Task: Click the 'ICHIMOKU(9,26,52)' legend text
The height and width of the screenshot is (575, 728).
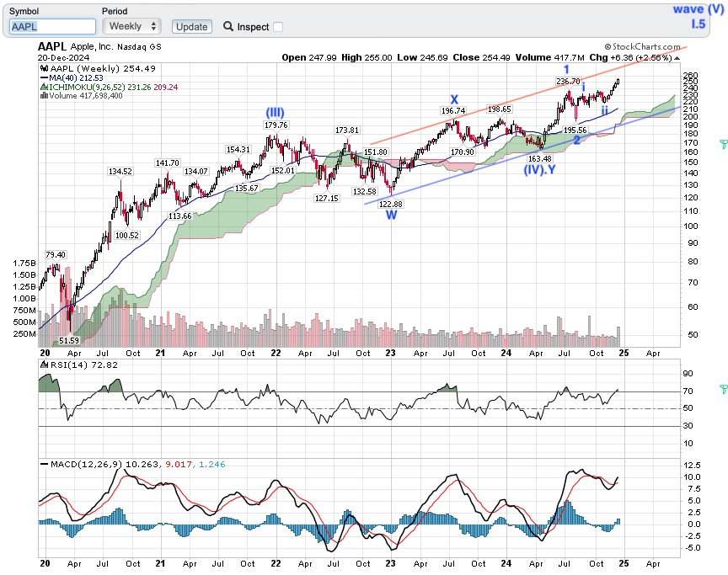Action: pos(85,87)
